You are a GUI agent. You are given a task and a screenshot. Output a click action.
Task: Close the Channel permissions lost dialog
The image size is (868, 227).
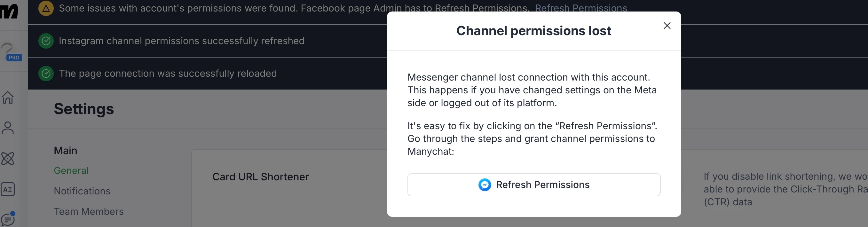click(667, 26)
